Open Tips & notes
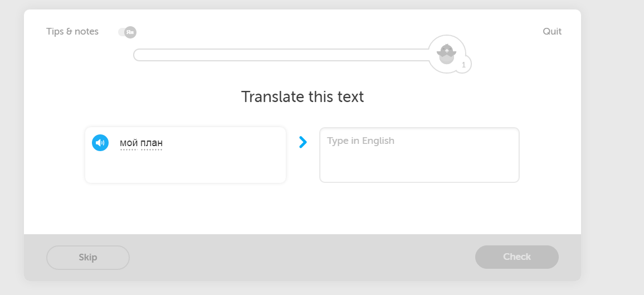This screenshot has height=295, width=644. tap(72, 32)
